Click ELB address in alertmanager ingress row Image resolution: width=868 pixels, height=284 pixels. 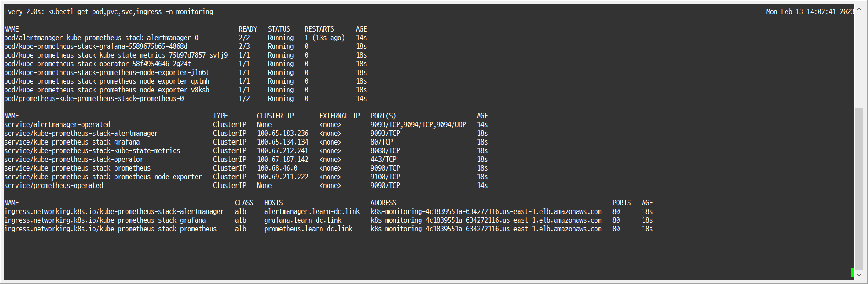(x=486, y=212)
